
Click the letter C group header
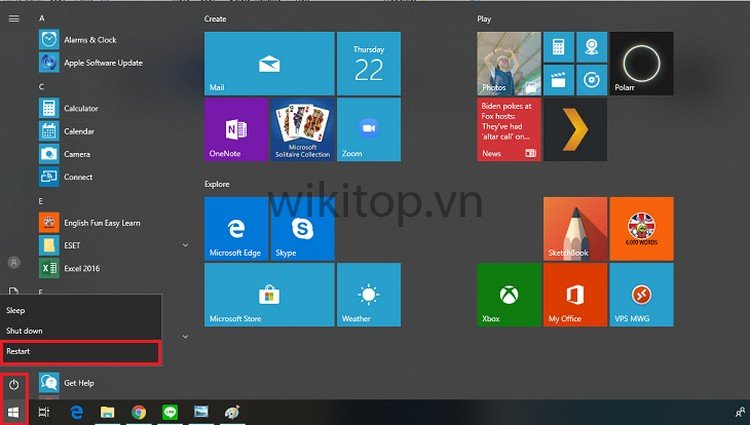click(42, 87)
